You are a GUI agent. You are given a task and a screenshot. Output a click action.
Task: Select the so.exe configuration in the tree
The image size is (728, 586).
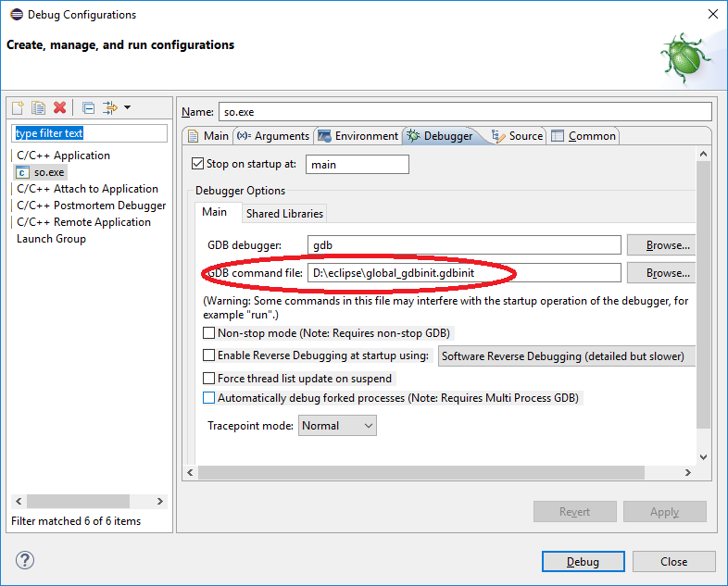point(49,172)
